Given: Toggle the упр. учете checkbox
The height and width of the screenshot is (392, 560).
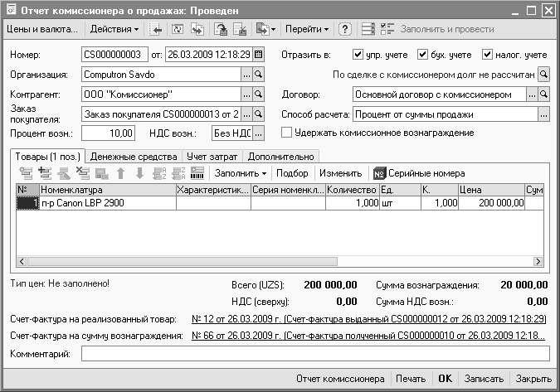Looking at the screenshot, I should [347, 55].
